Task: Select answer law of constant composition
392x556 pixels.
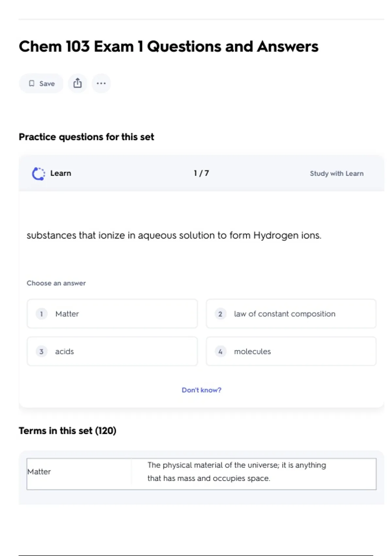Action: point(291,314)
